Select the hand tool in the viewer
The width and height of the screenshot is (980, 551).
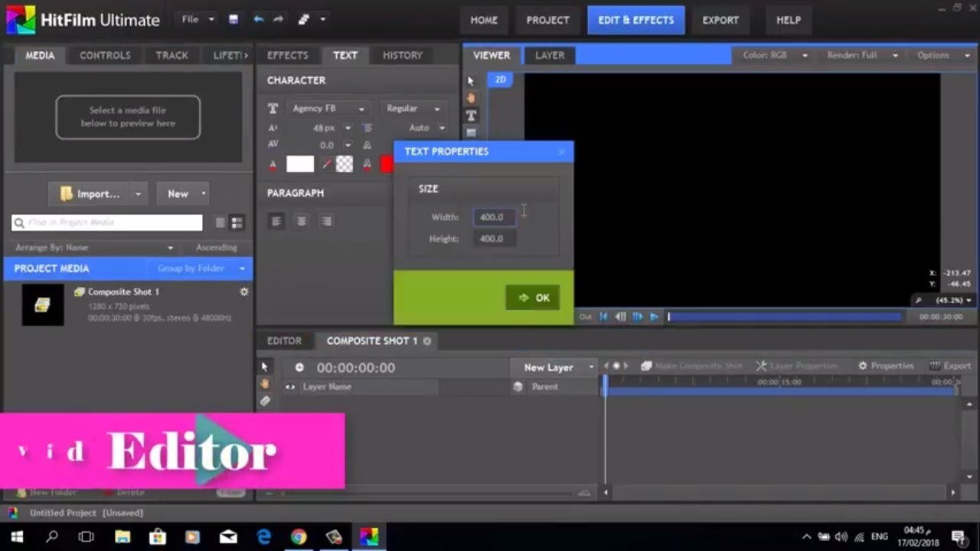click(471, 98)
